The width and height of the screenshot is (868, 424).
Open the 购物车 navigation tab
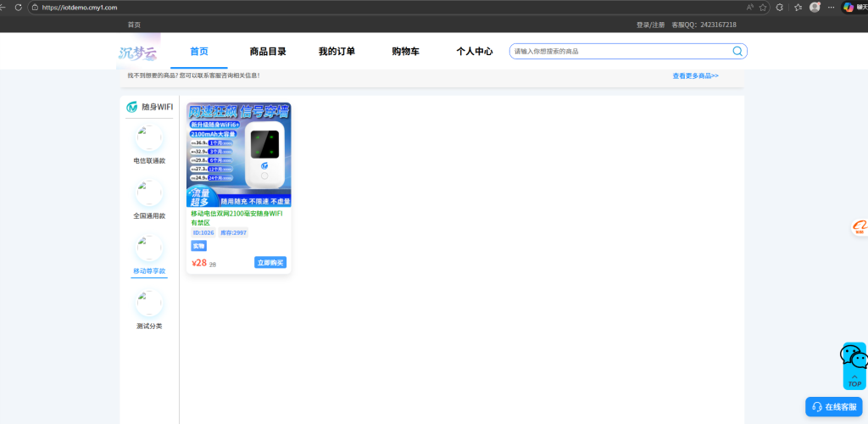pyautogui.click(x=405, y=52)
